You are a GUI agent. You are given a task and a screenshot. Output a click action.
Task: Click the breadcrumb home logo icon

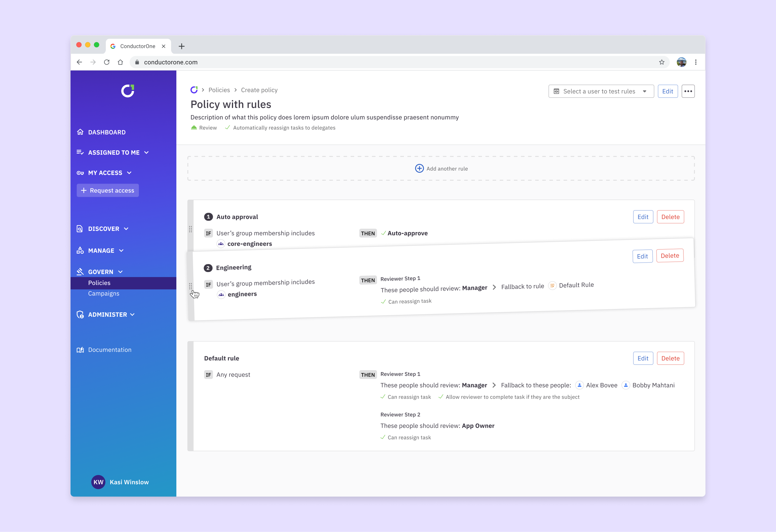[x=194, y=90]
